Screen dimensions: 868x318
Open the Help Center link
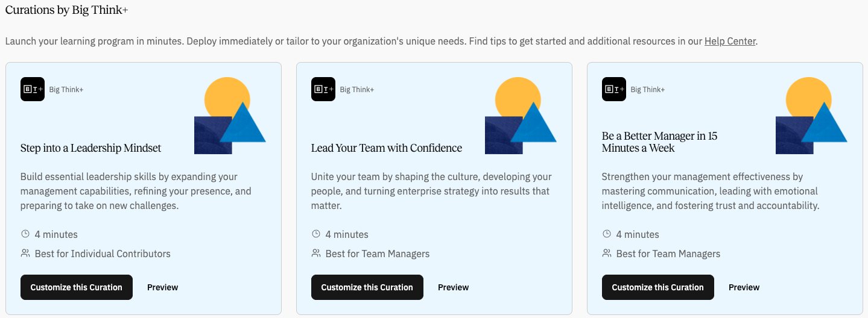pyautogui.click(x=730, y=42)
